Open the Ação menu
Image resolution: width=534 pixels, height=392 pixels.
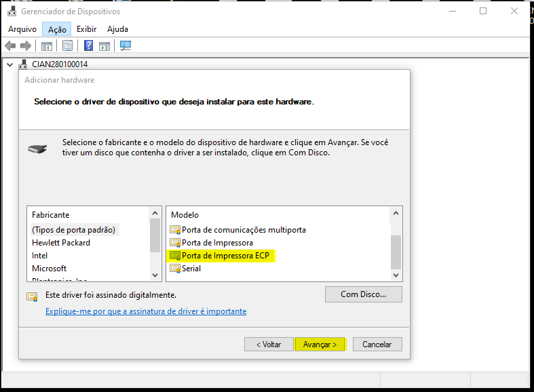point(57,29)
